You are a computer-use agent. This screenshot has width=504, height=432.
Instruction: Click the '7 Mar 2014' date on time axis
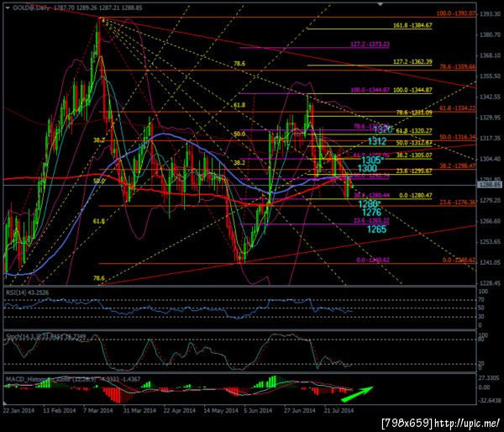coord(98,410)
